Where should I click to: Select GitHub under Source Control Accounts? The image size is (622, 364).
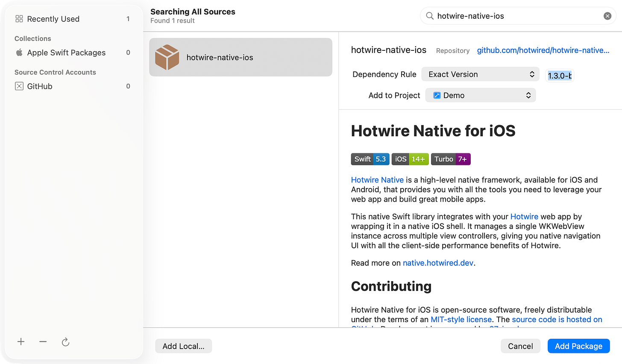[73, 86]
